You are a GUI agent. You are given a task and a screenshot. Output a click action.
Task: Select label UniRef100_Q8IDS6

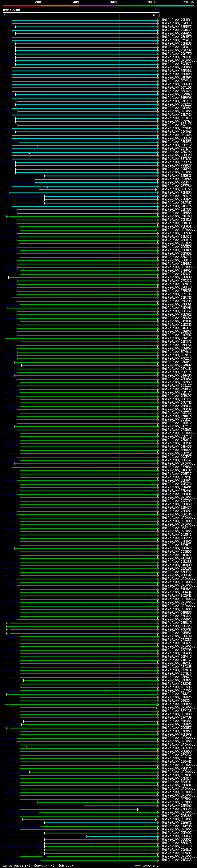pos(176,243)
